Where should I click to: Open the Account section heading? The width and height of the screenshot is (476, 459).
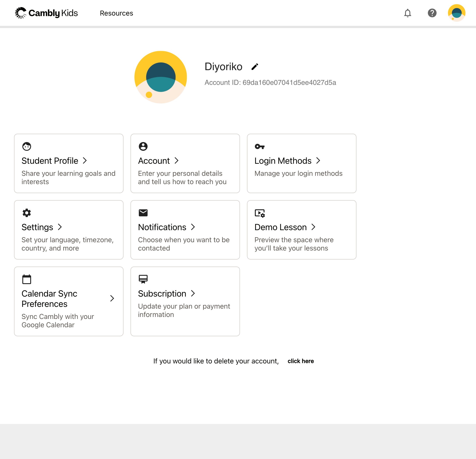(154, 161)
